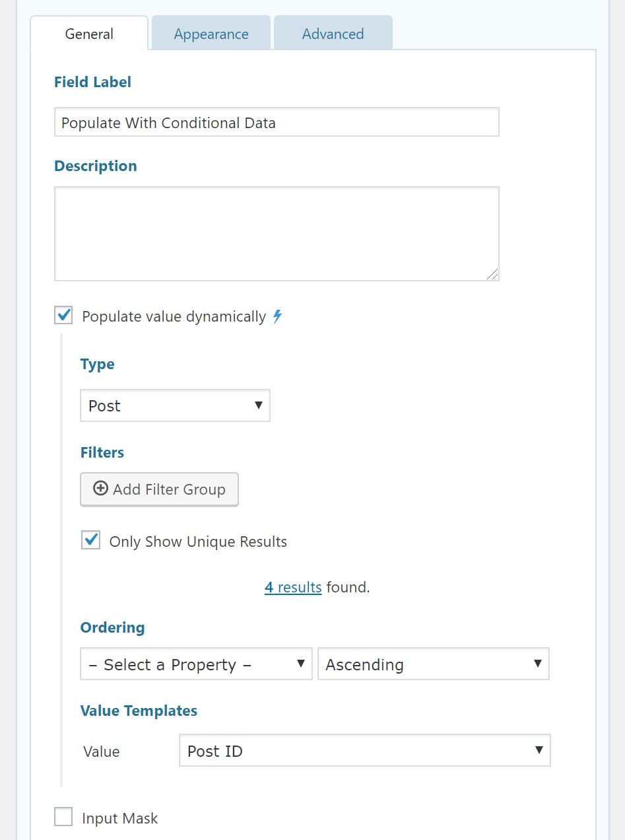This screenshot has height=840, width=625.
Task: Switch to the Advanced tab
Action: (x=333, y=34)
